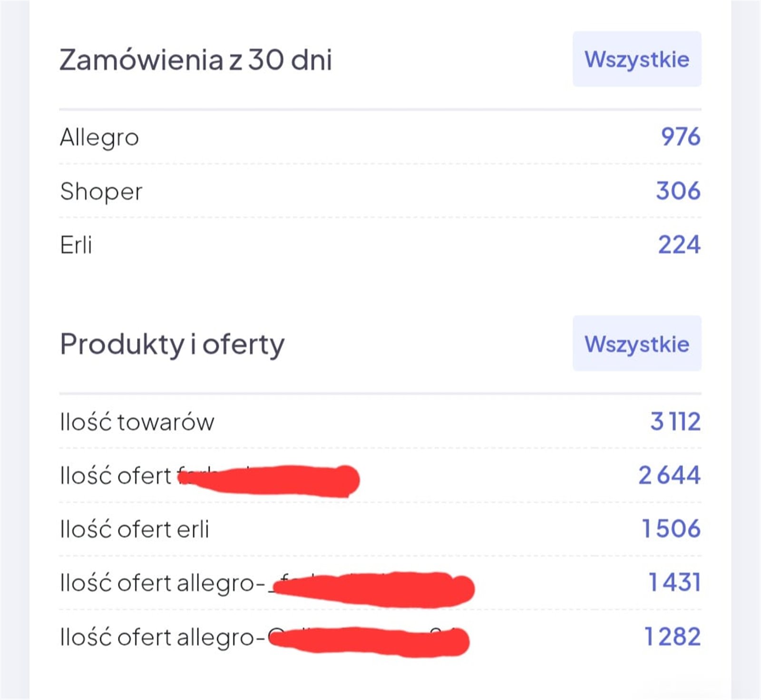Select the Ilość ofert allegro row showing 1 282
The height and width of the screenshot is (700, 761).
pos(380,637)
